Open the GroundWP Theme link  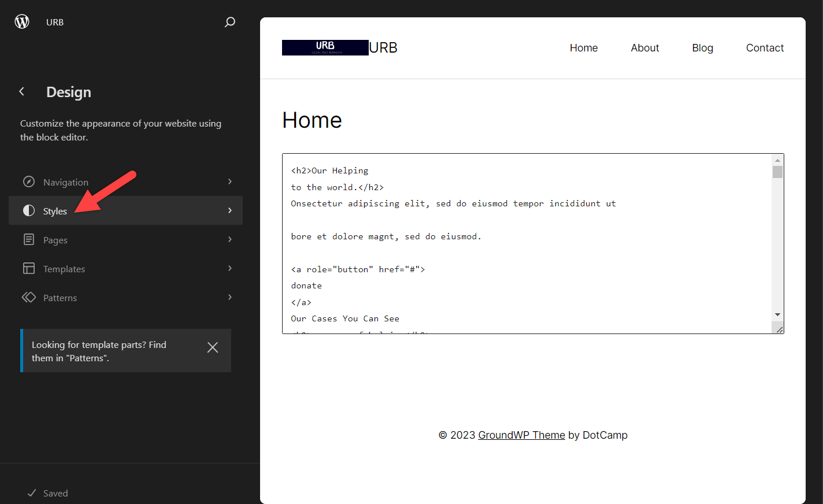521,435
